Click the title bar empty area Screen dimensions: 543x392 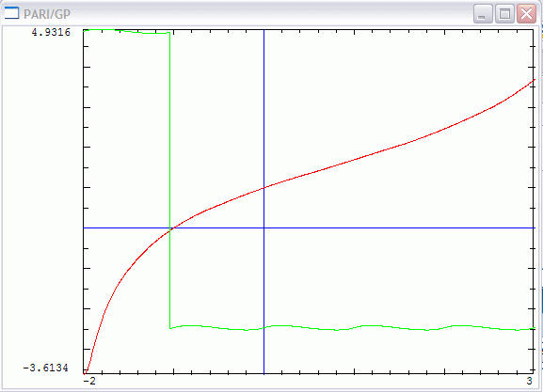click(270, 14)
